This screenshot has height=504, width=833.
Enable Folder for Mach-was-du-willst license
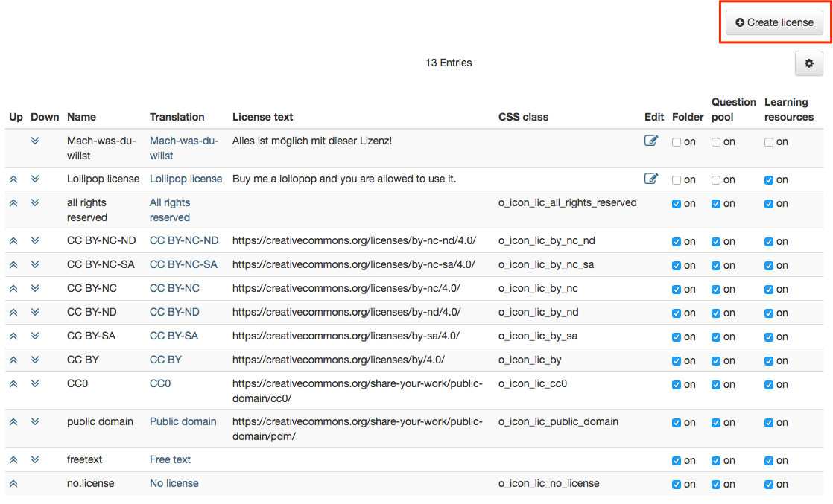677,142
